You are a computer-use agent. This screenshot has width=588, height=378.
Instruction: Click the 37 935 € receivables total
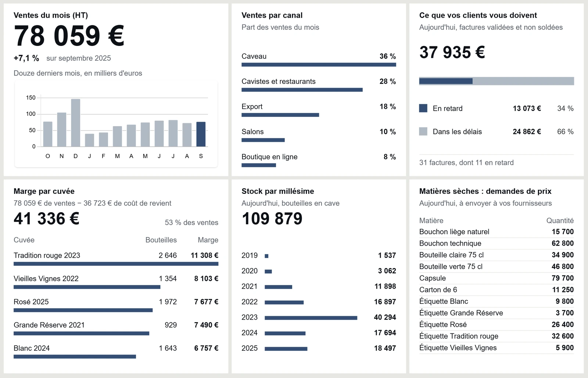click(452, 52)
